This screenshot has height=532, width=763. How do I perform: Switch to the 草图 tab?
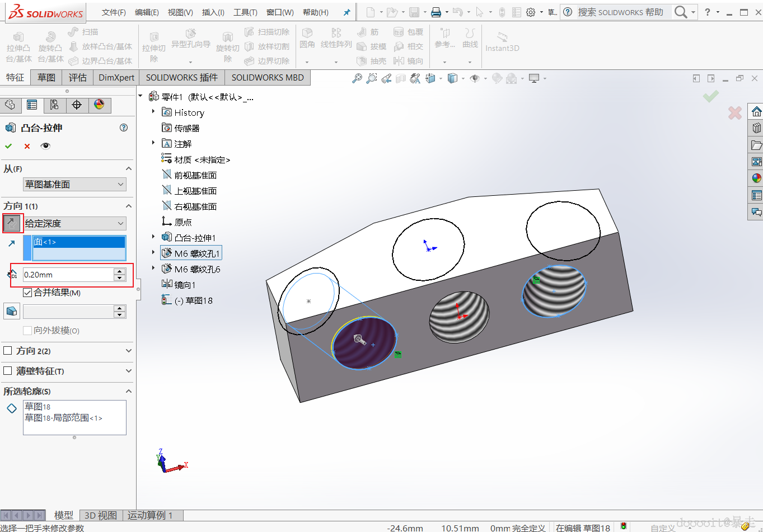coord(46,78)
